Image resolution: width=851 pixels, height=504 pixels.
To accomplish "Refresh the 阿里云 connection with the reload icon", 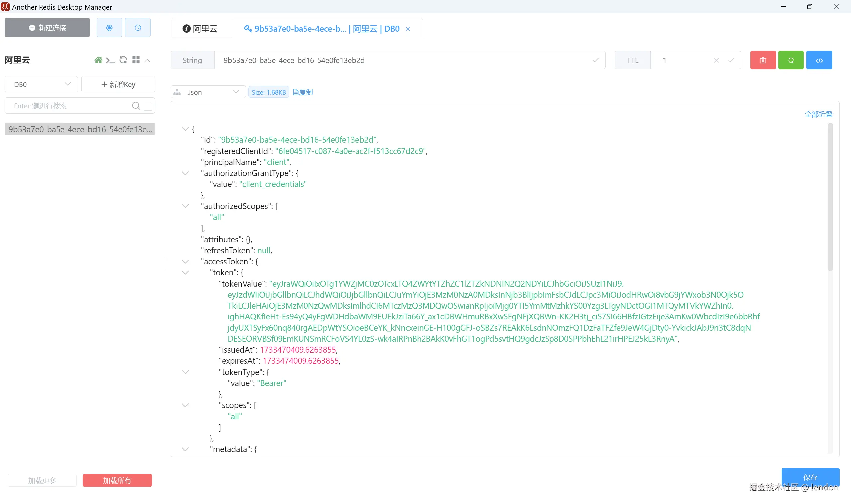I will [123, 60].
